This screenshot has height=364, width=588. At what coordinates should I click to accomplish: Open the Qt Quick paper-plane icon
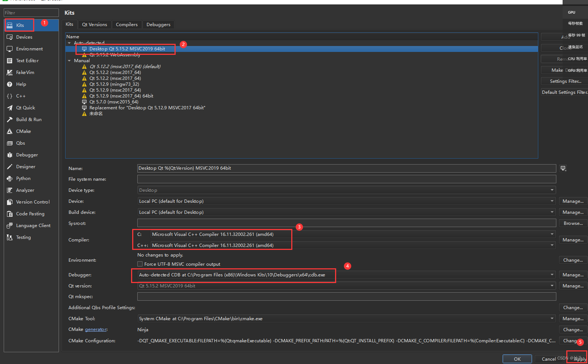pyautogui.click(x=10, y=108)
